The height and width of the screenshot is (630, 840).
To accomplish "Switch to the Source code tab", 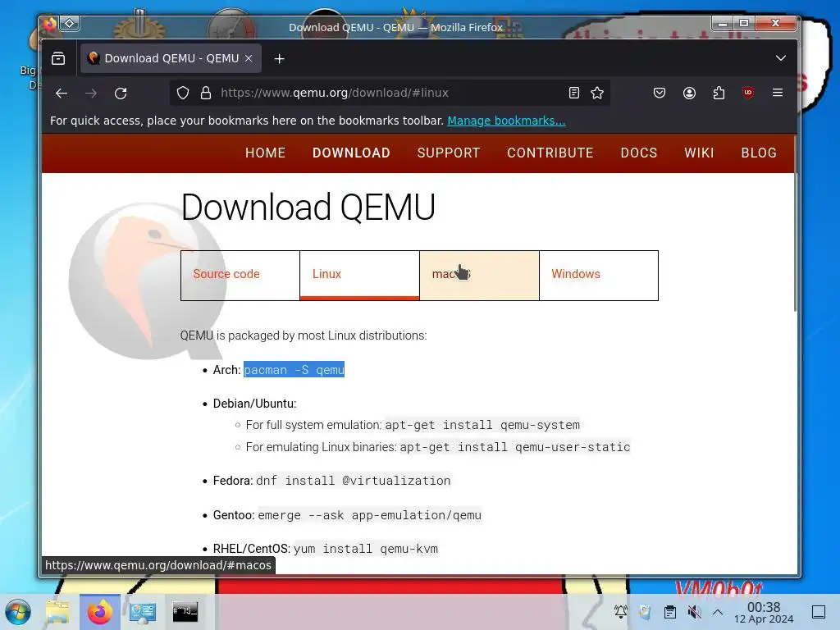I will 240,276.
